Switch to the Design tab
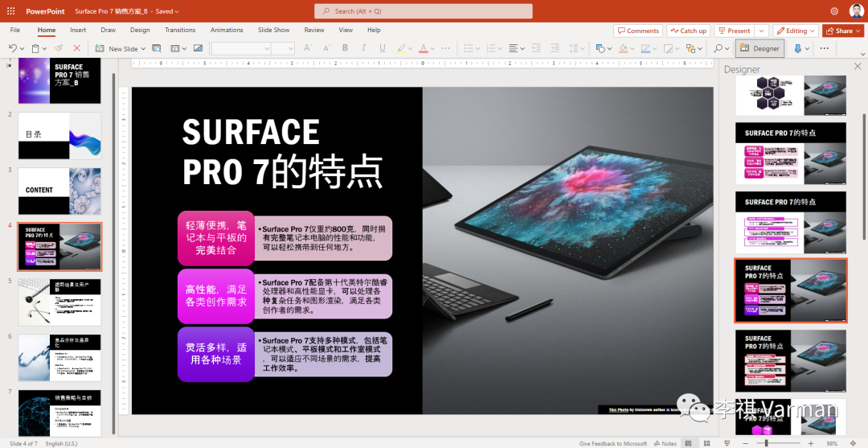 pos(140,30)
